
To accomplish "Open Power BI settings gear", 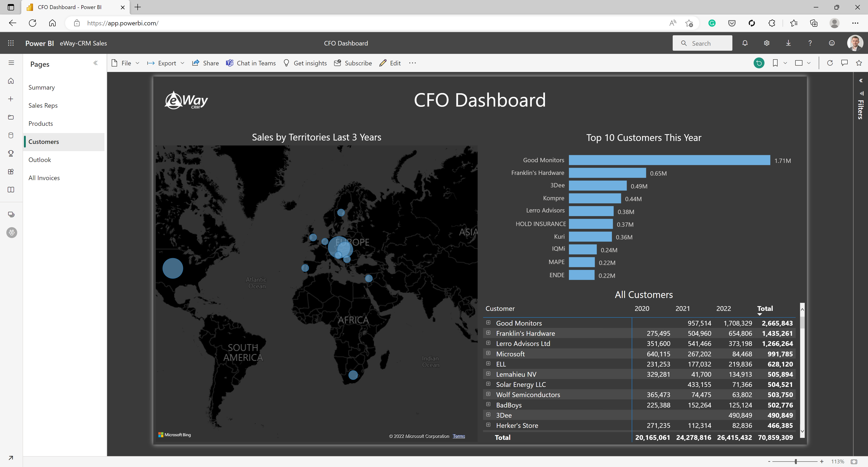I will click(767, 43).
